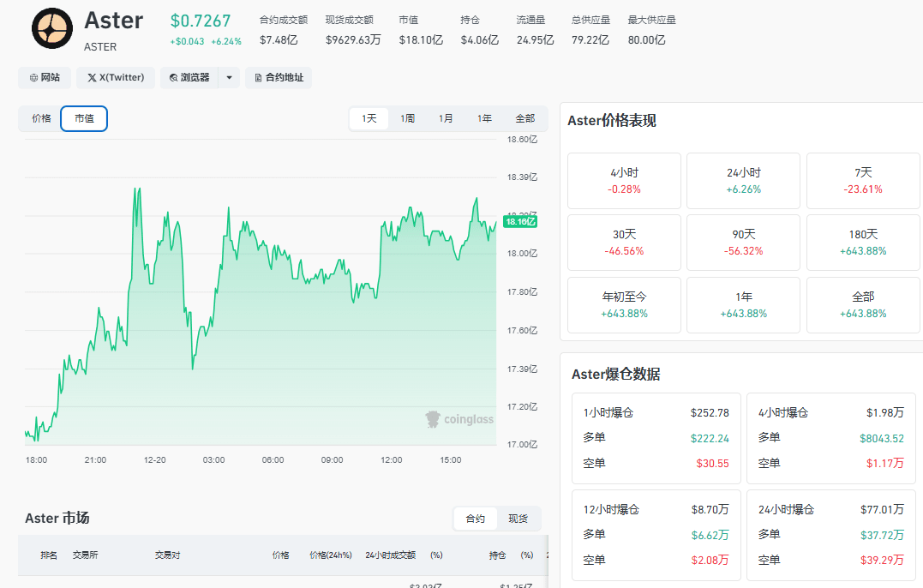
Task: Click the 180天 performance card
Action: point(863,243)
